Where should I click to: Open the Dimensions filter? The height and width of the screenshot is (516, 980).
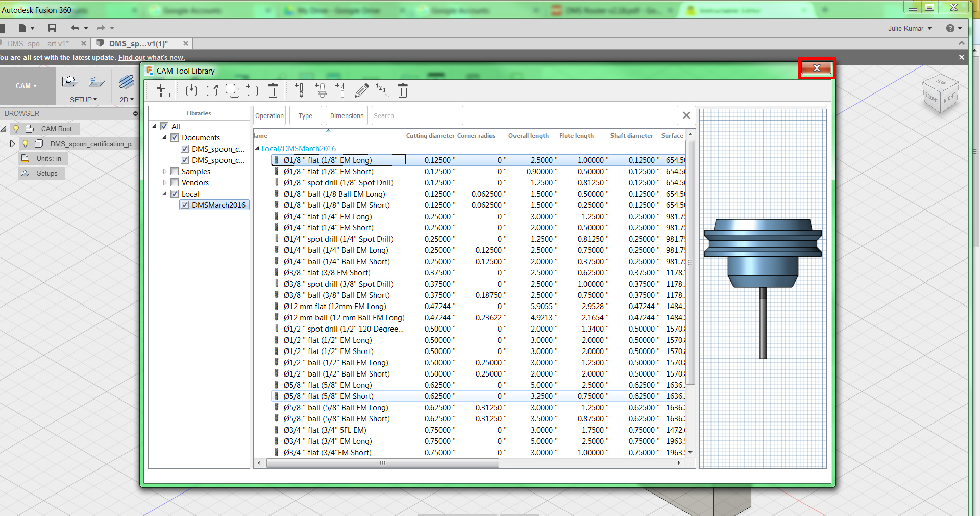[x=347, y=115]
